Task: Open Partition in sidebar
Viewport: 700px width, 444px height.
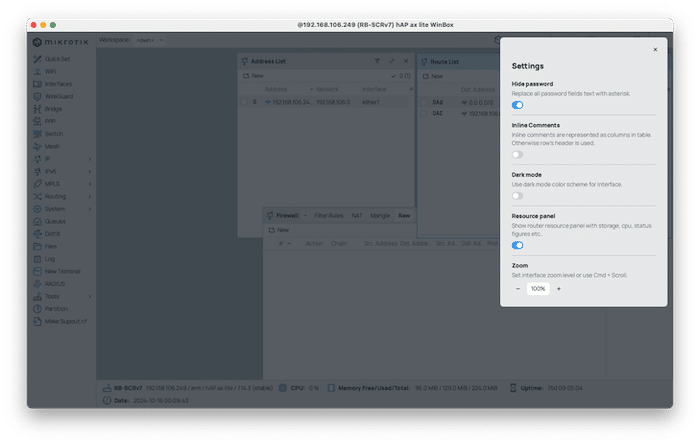Action: [56, 309]
